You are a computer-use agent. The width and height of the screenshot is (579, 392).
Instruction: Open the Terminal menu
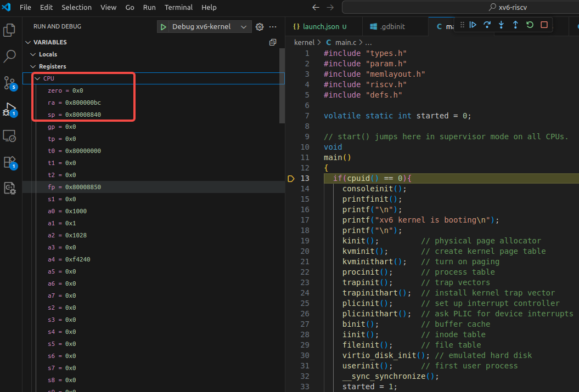[178, 7]
